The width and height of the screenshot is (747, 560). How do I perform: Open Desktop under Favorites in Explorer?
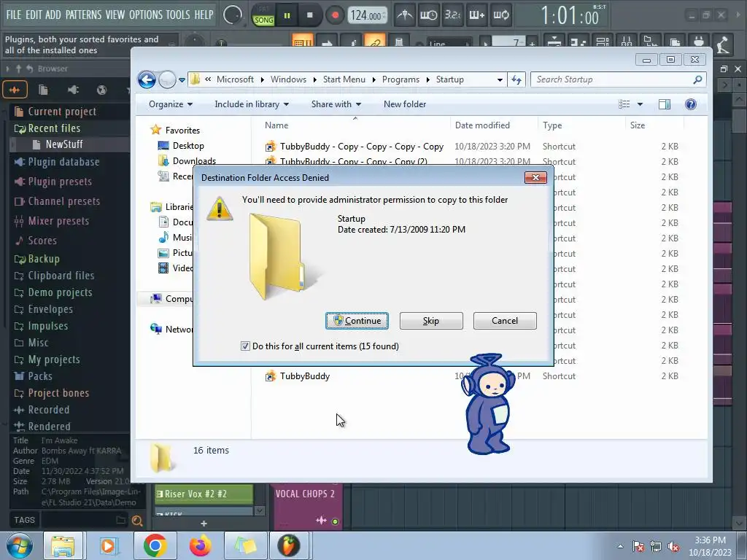188,146
